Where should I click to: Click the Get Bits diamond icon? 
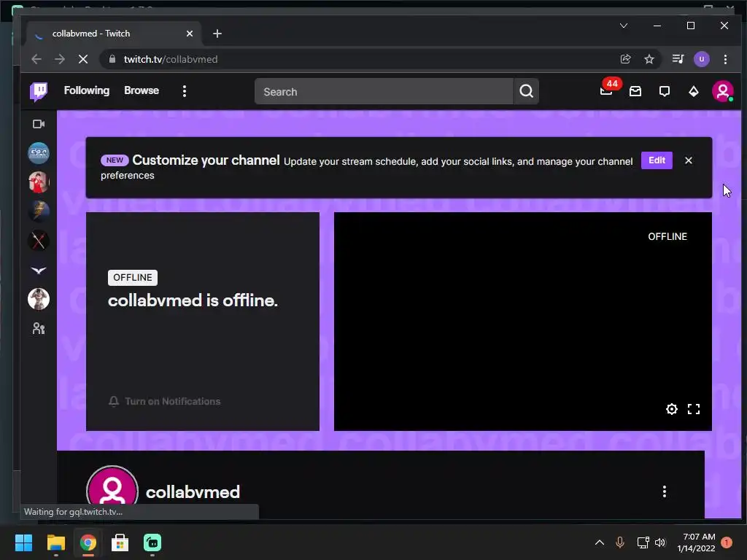point(694,91)
